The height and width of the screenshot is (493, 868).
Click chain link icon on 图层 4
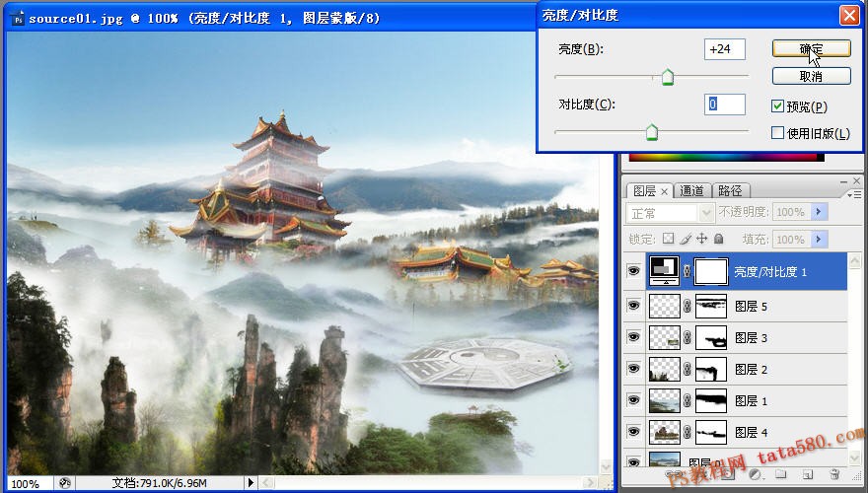(687, 432)
